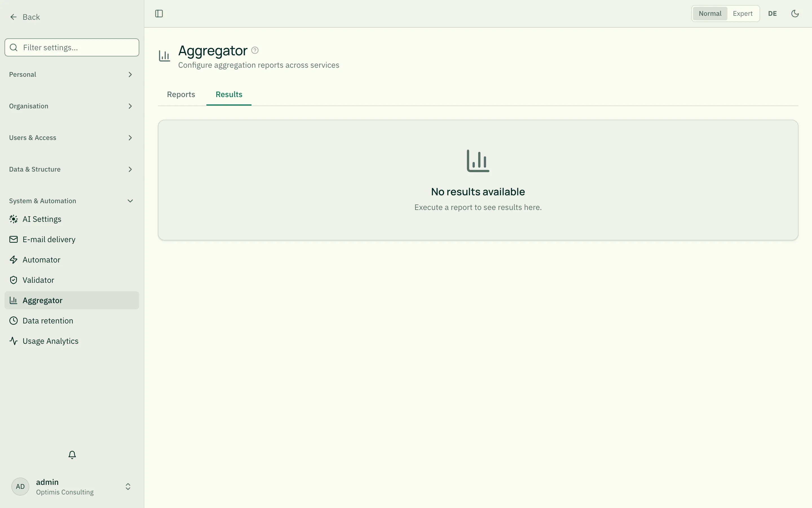Viewport: 812px width, 508px height.
Task: Select the Results tab
Action: 229,95
